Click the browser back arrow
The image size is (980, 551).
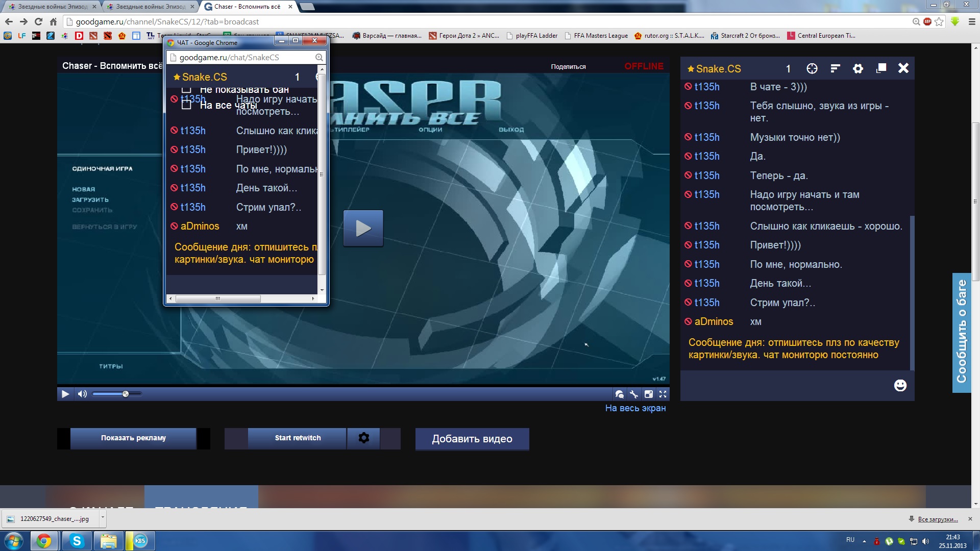(9, 21)
